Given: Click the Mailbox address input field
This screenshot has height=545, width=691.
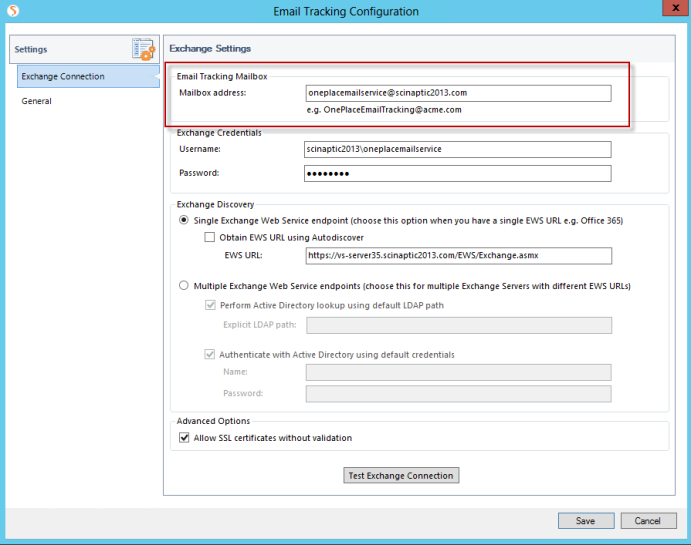Looking at the screenshot, I should pyautogui.click(x=458, y=93).
